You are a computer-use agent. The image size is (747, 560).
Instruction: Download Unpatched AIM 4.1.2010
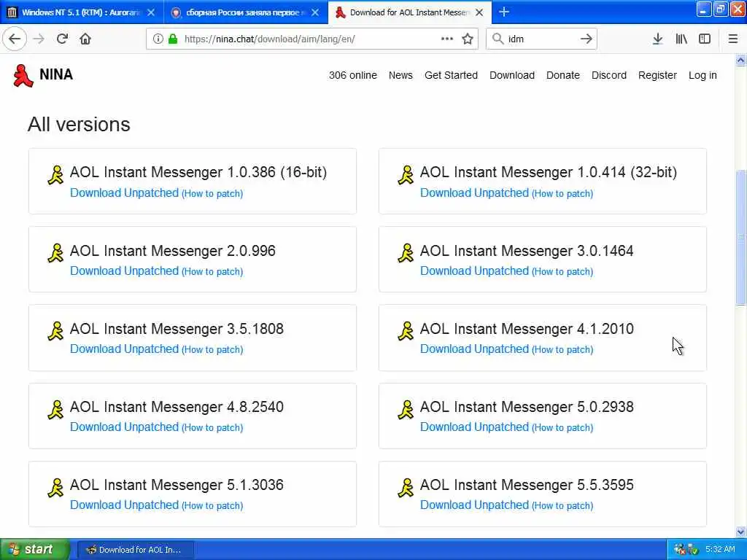[x=474, y=349]
